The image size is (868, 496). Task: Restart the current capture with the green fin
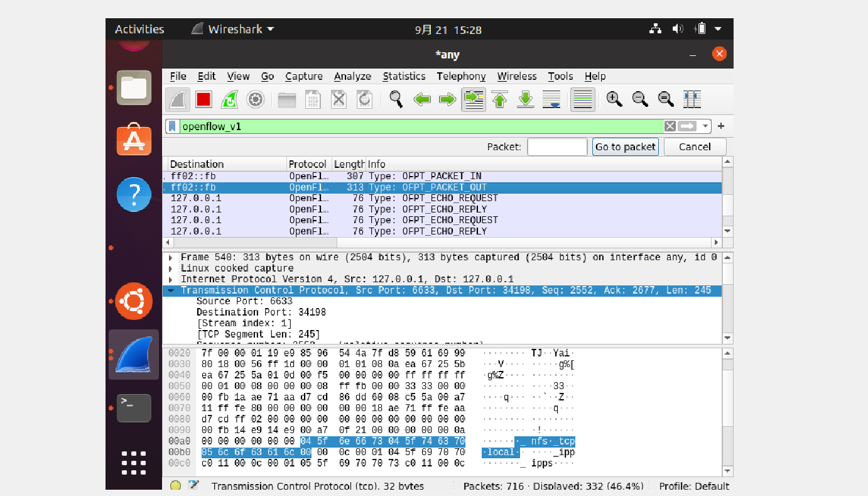pos(229,99)
